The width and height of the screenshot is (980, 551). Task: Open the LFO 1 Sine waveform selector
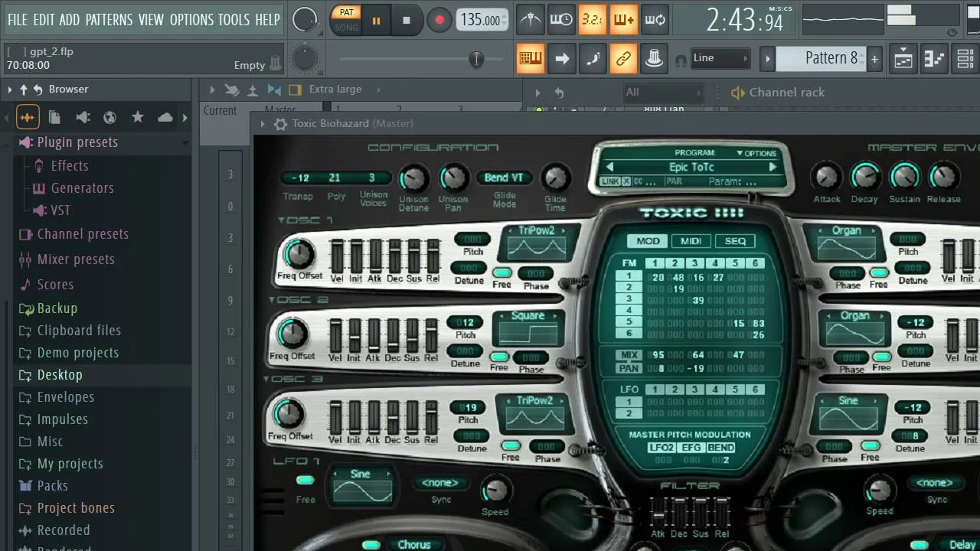click(x=360, y=474)
